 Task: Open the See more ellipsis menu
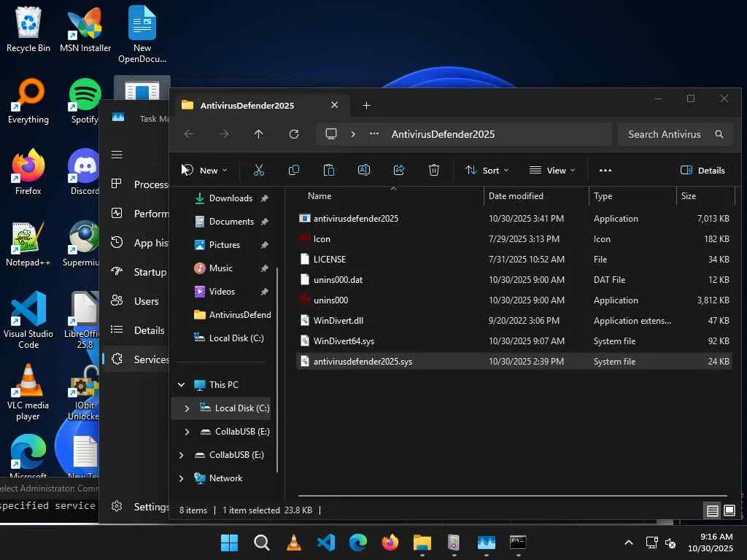coord(605,170)
